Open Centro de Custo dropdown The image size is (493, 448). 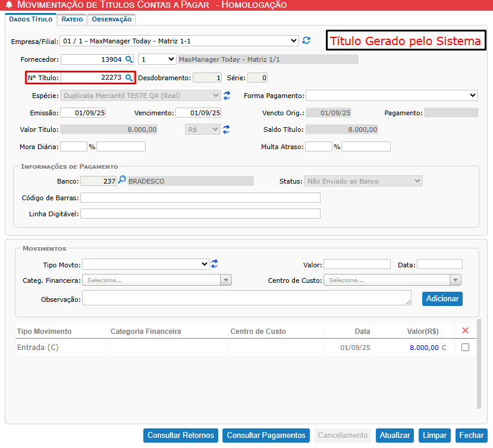(392, 280)
